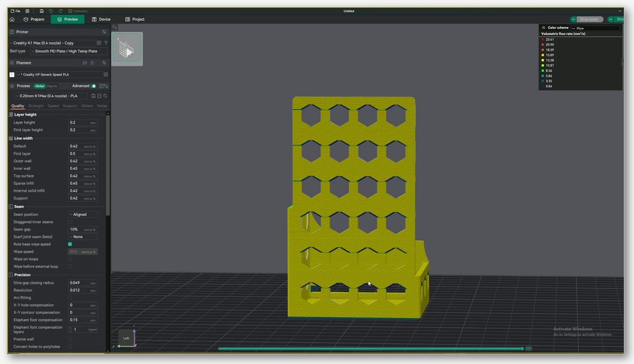
Task: Click the save project icon in top toolbar
Action: (x=42, y=11)
